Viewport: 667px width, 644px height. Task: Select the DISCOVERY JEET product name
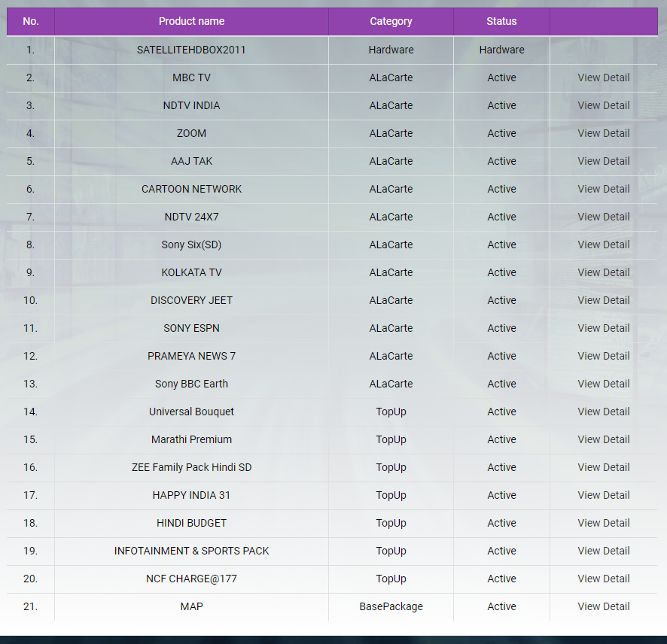tap(191, 300)
